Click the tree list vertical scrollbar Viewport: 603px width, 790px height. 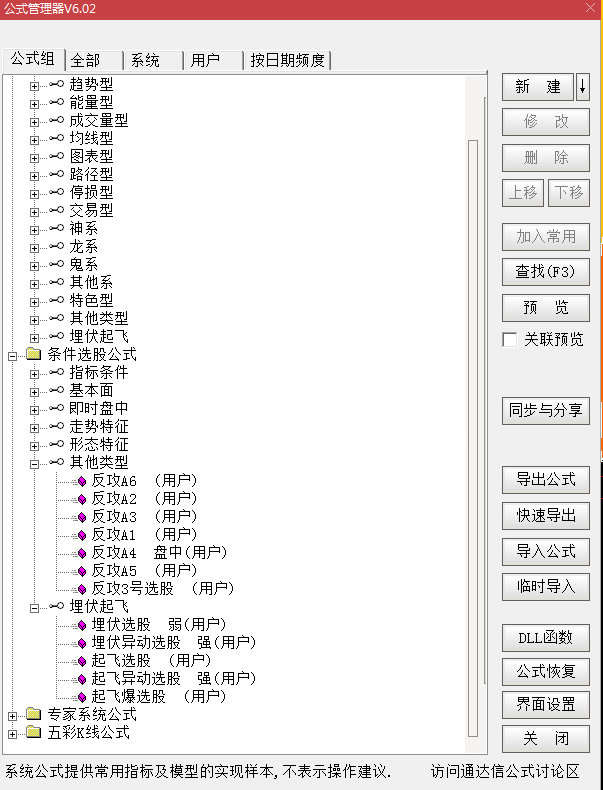[x=473, y=400]
